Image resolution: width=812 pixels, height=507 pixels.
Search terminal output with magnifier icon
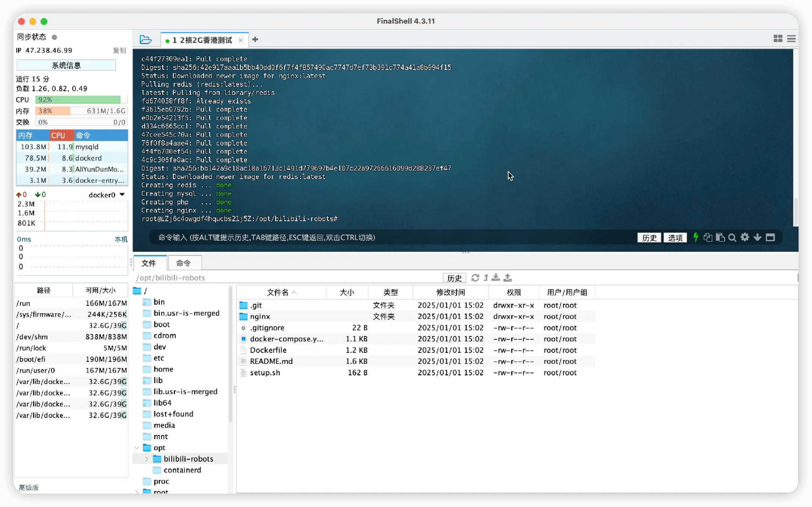(732, 237)
